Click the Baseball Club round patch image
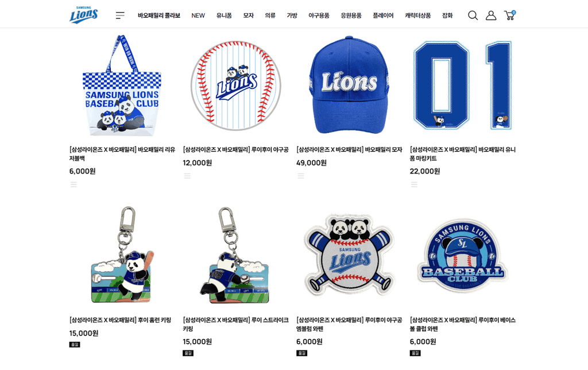Screen dimensions: 588x370 [463, 256]
